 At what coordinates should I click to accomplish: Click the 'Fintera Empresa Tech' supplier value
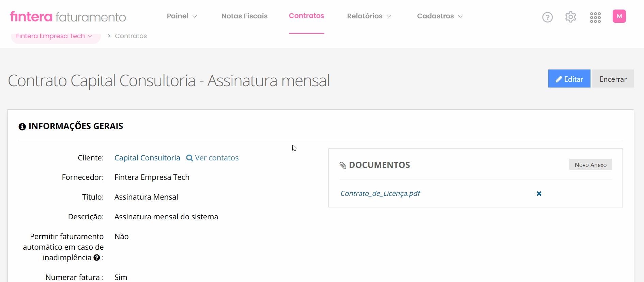point(152,177)
